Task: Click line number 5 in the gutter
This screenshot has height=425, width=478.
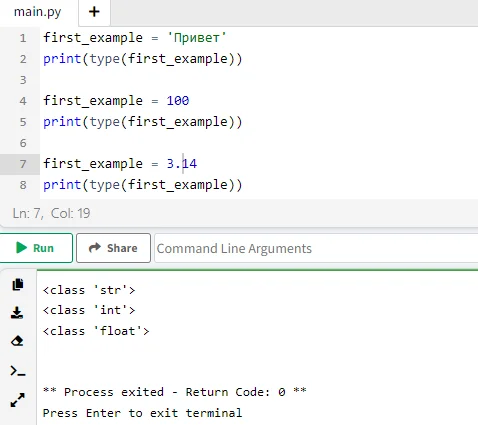Action: coord(23,122)
